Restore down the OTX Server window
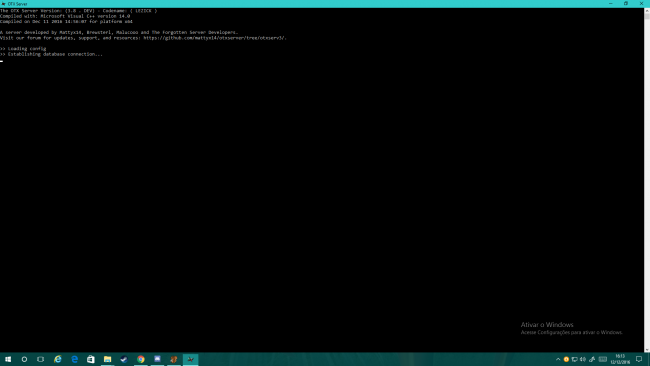Screen dimensions: 650x366 (x=626, y=3)
